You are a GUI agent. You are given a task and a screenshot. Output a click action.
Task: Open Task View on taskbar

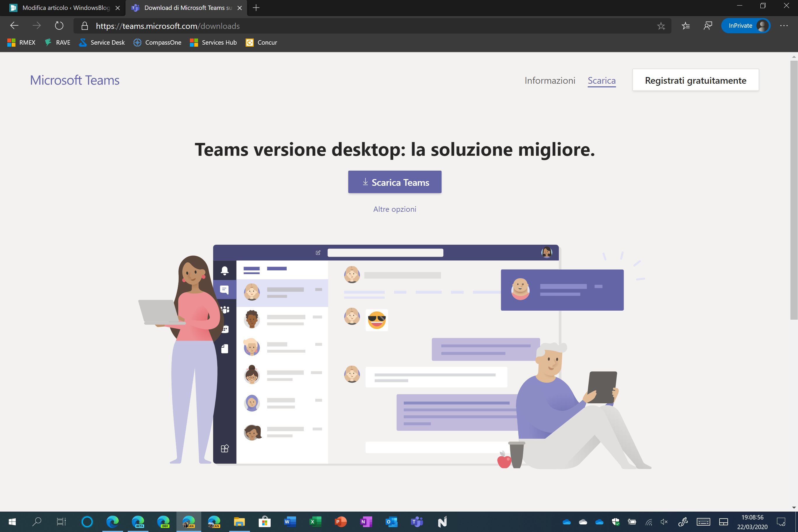pos(62,522)
